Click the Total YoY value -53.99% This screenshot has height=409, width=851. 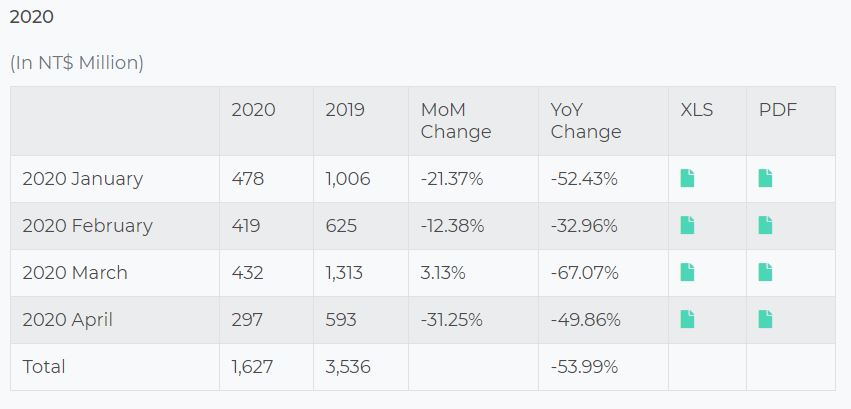point(584,367)
